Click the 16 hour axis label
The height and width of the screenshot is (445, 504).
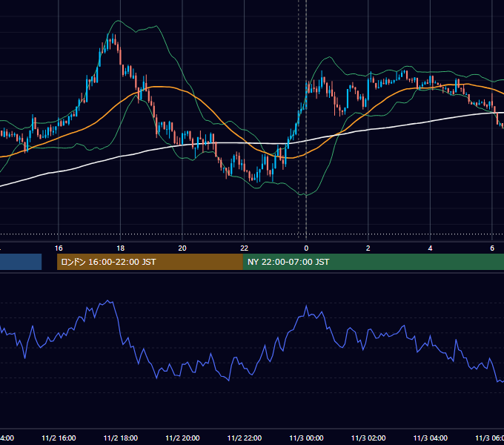pos(59,248)
